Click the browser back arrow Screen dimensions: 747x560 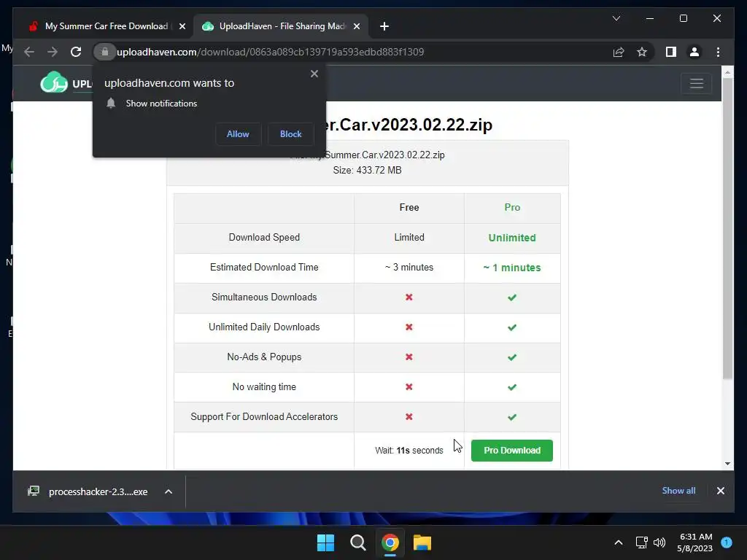pos(29,52)
